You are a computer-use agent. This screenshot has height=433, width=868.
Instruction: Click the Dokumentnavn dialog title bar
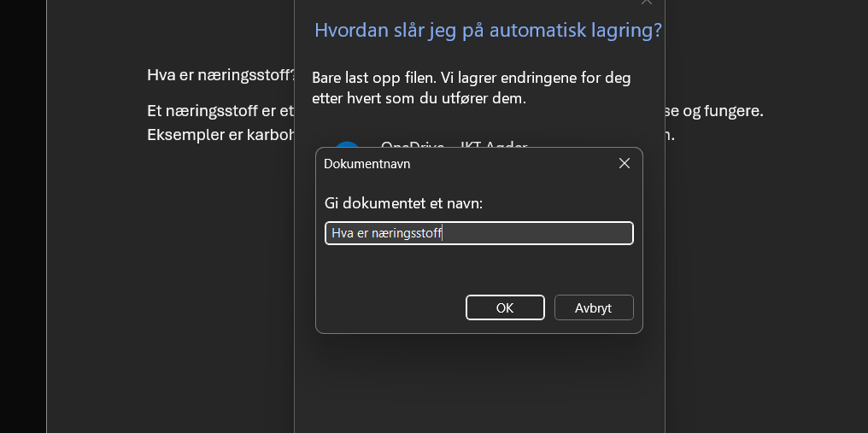[x=461, y=163]
